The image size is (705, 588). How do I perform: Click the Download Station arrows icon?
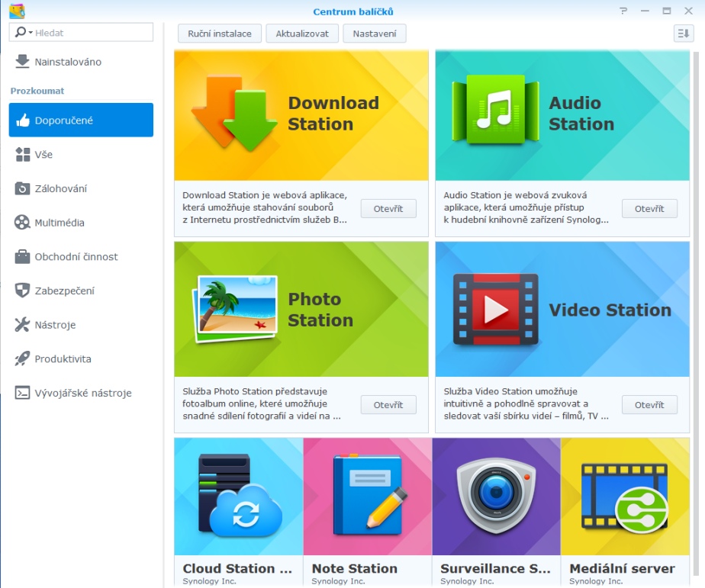coord(234,113)
